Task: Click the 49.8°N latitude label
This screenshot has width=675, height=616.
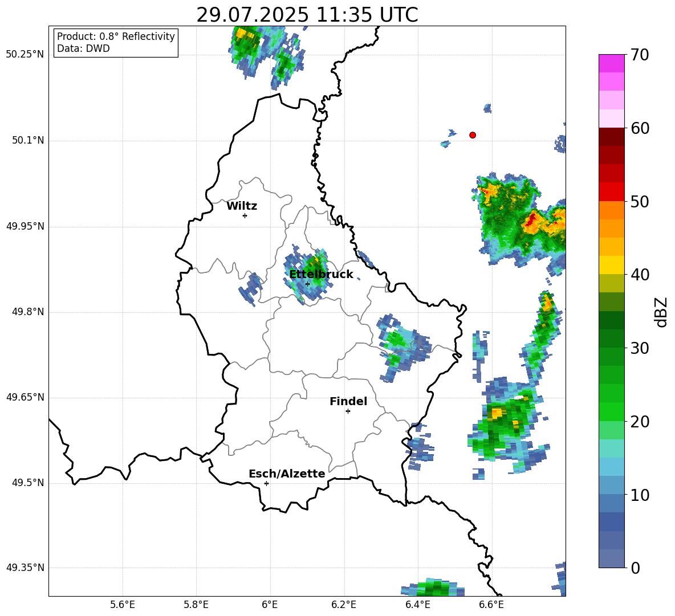Action: pyautogui.click(x=28, y=312)
